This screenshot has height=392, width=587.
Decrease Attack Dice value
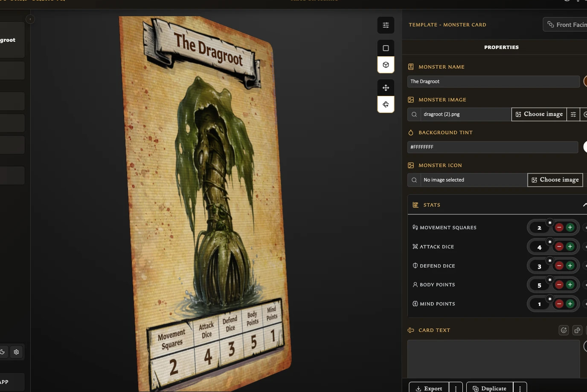pyautogui.click(x=559, y=247)
